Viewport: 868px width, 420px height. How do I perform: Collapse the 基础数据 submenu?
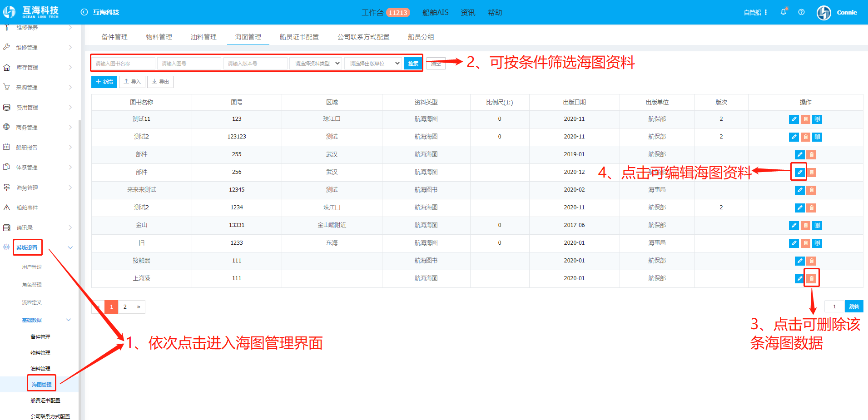(x=69, y=320)
